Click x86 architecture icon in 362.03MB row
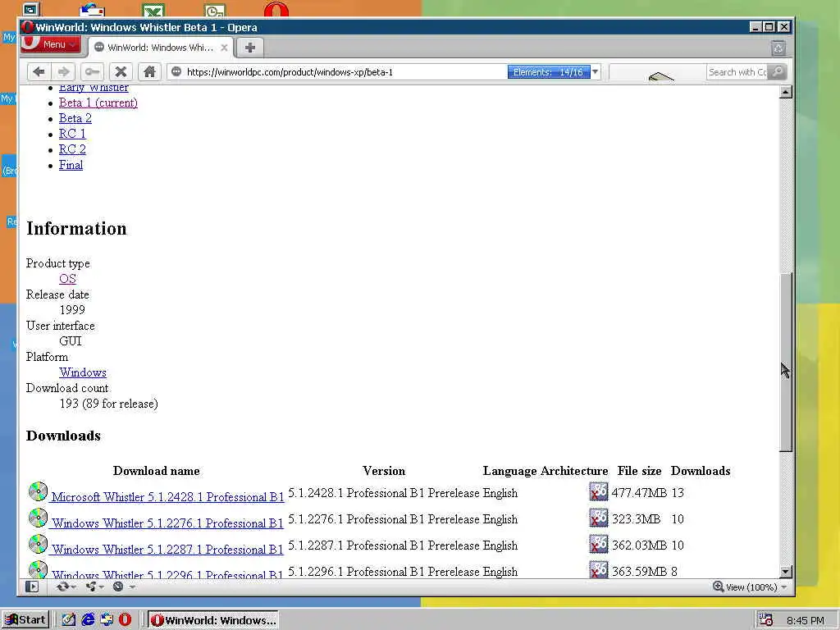Image resolution: width=840 pixels, height=630 pixels. coord(598,544)
